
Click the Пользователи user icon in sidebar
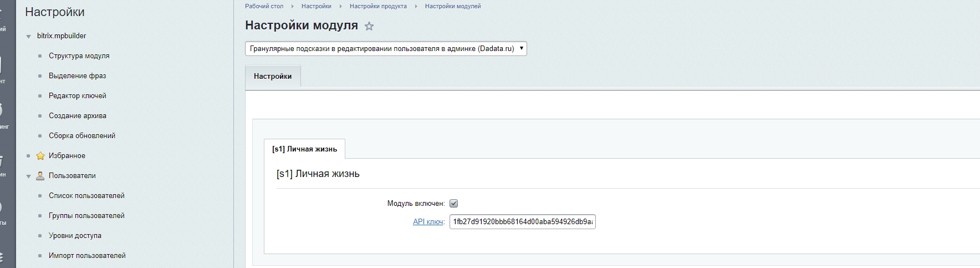[40, 176]
